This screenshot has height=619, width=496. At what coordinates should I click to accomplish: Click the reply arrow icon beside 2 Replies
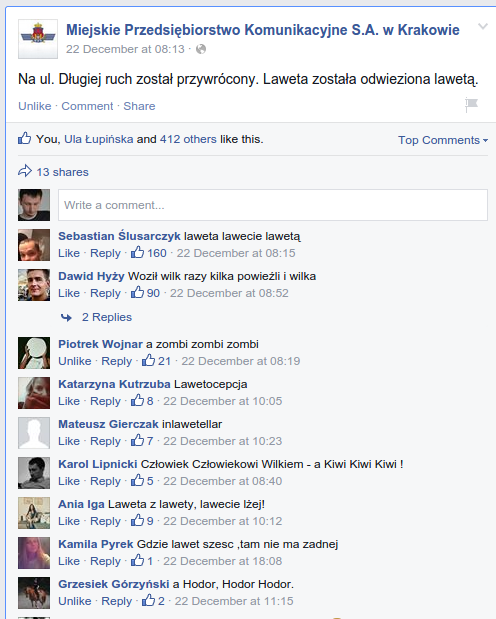(66, 317)
